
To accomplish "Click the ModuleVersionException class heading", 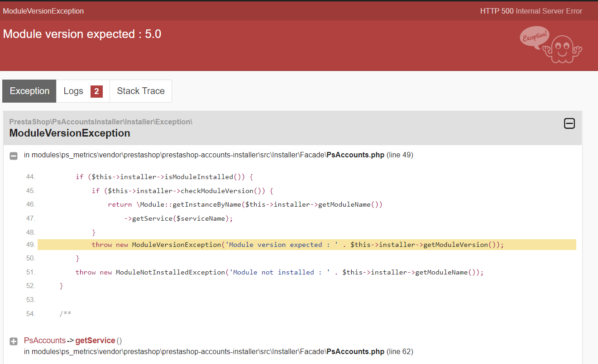I will 70,133.
